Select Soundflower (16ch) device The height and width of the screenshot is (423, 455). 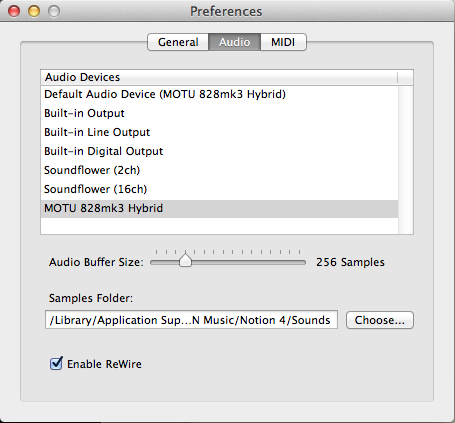219,189
